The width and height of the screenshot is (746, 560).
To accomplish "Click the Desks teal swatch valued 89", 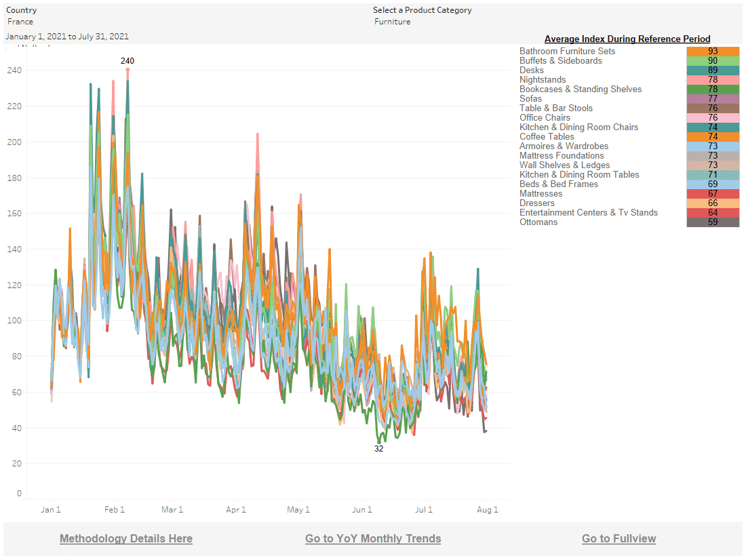I will (712, 71).
